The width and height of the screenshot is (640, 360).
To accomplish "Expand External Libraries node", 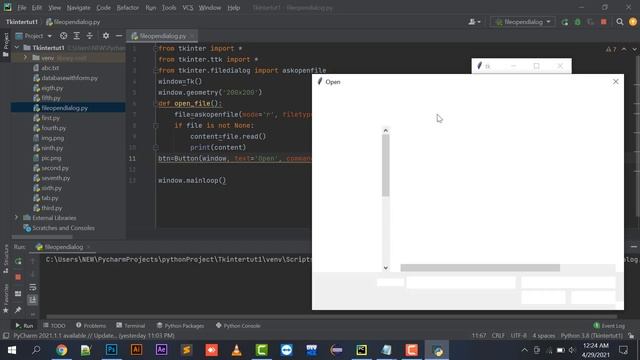I will [x=17, y=218].
